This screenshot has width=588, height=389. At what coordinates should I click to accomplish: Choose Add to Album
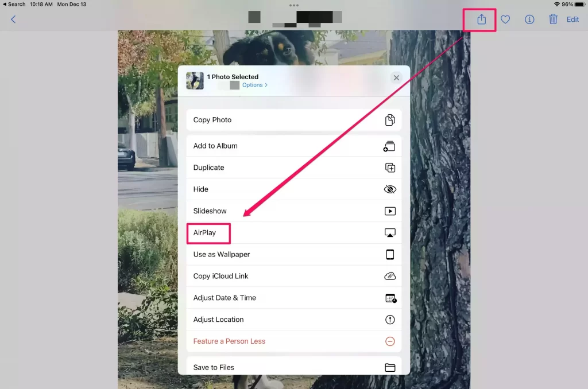click(294, 146)
